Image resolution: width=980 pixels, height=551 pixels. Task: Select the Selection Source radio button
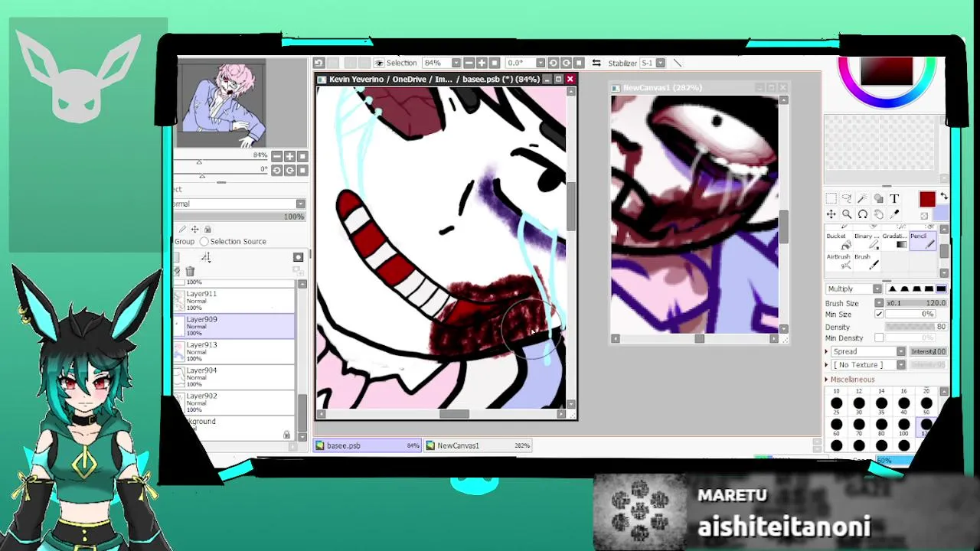[x=204, y=242]
